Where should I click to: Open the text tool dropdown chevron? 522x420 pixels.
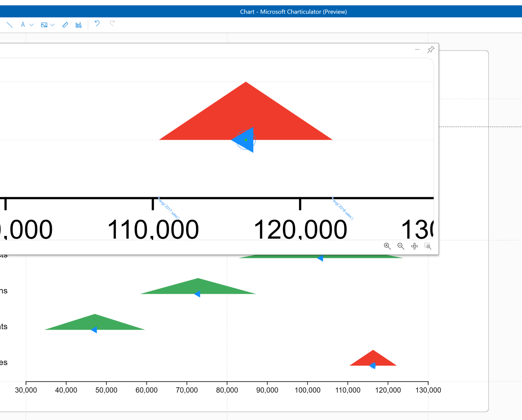(x=32, y=24)
